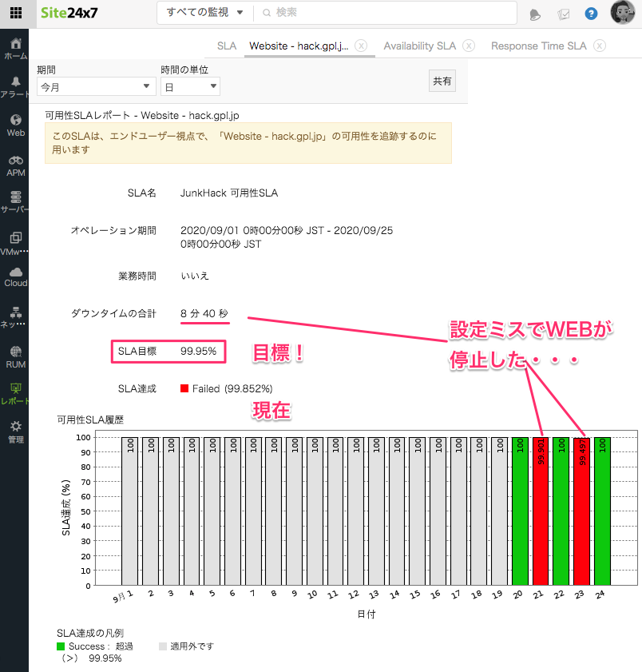642x672 pixels.
Task: Open APM section in the sidebar
Action: (x=16, y=165)
